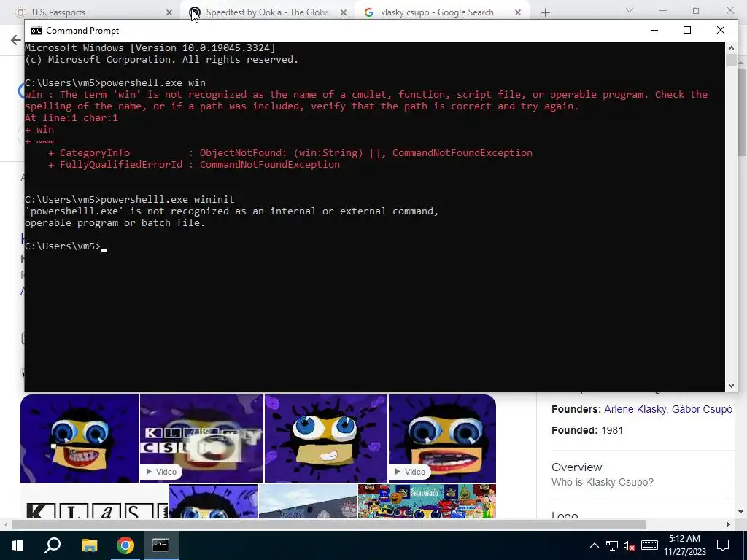The height and width of the screenshot is (560, 747).
Task: Open third splat face image thumbnail
Action: click(326, 438)
